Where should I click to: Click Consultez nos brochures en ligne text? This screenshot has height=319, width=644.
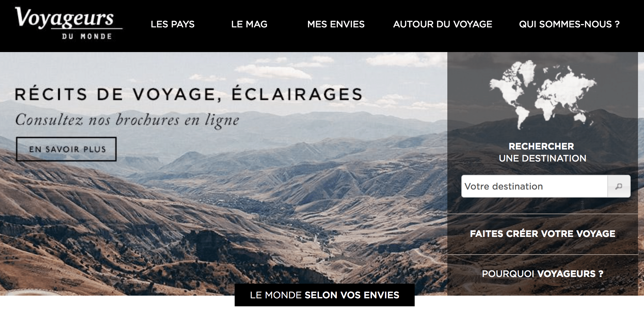[x=127, y=120]
